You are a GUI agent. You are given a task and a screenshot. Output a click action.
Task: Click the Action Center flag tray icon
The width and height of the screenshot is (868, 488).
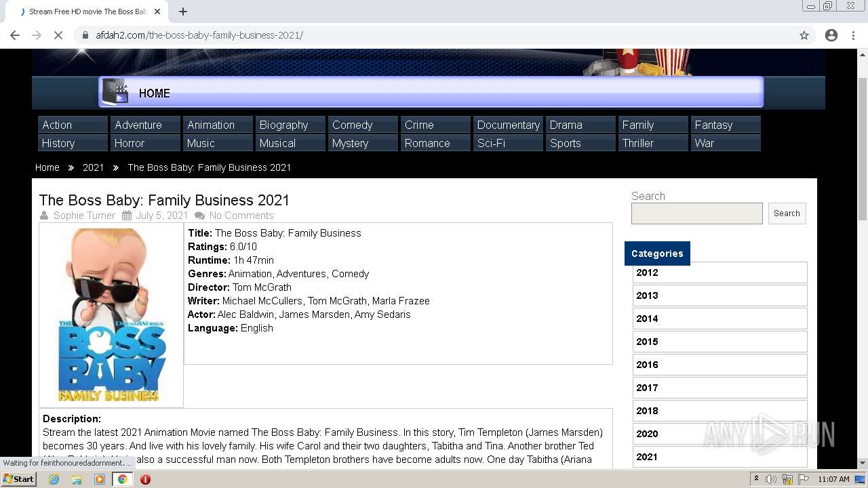click(804, 479)
